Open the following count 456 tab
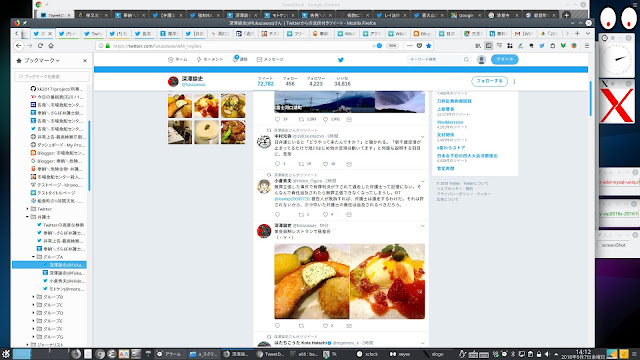The height and width of the screenshot is (360, 640). (x=290, y=81)
